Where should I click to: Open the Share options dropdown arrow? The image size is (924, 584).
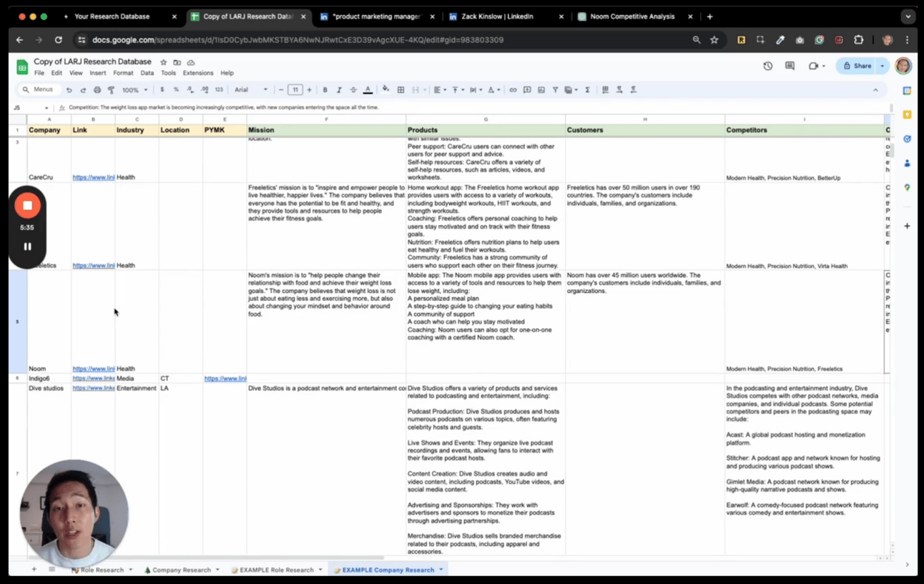[883, 66]
